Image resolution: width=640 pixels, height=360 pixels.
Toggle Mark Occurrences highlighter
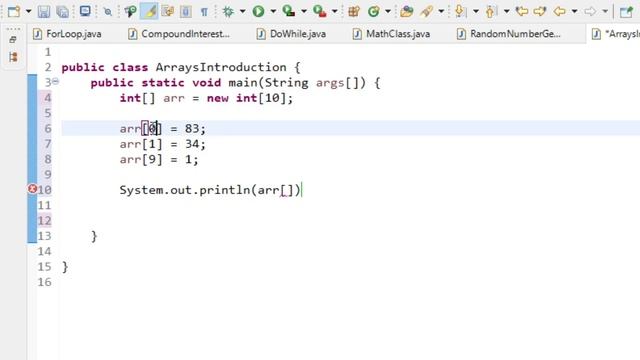149,11
